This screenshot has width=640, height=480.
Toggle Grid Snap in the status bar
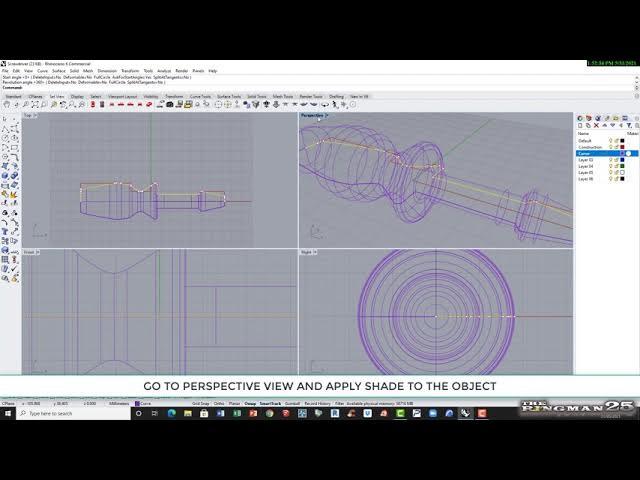(x=200, y=403)
